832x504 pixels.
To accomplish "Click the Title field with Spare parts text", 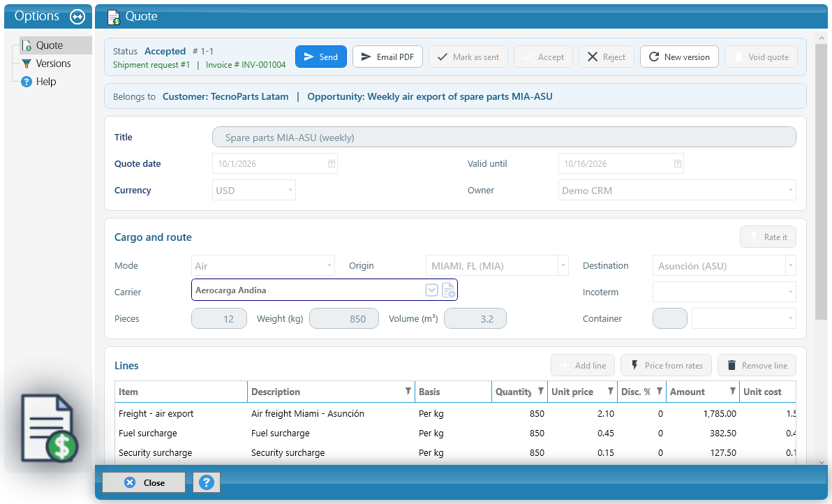I will coord(504,138).
